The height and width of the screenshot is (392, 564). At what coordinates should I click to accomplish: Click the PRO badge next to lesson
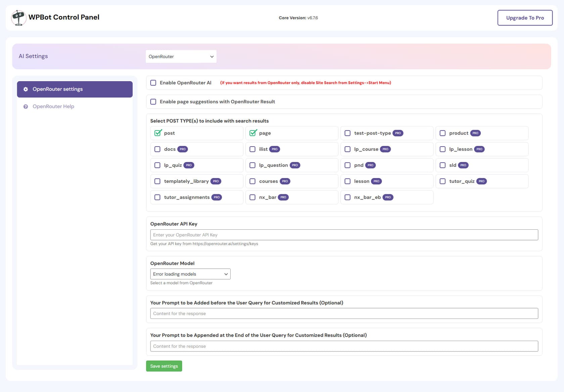[x=376, y=181]
